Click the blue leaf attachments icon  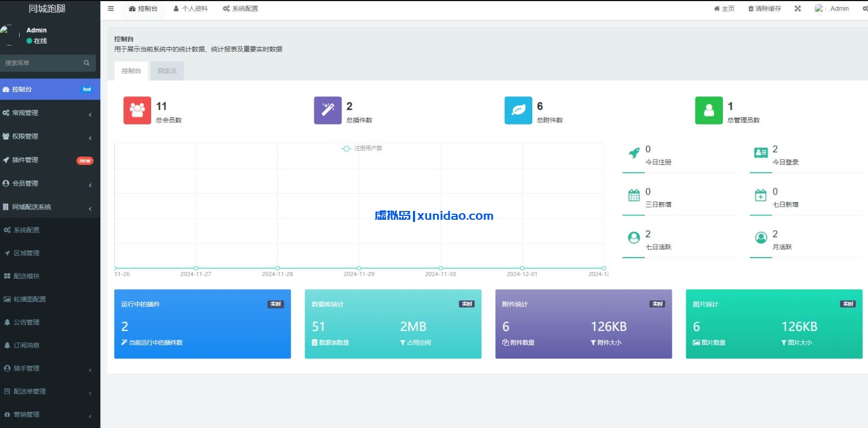[518, 111]
